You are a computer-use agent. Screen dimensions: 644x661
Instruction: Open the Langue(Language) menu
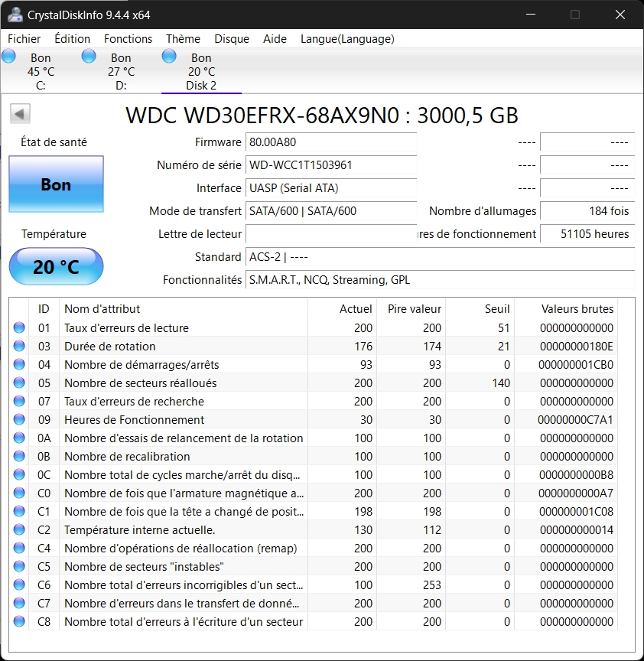point(347,39)
